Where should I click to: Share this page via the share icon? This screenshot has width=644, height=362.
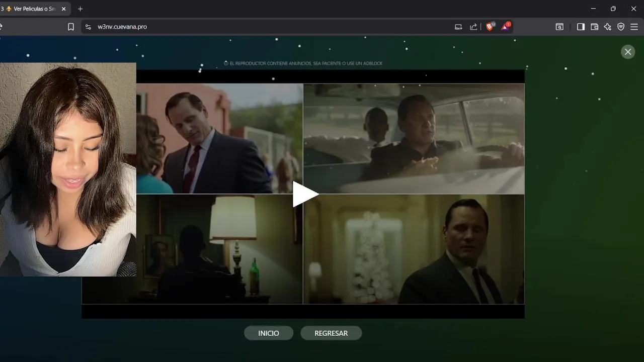click(x=473, y=27)
